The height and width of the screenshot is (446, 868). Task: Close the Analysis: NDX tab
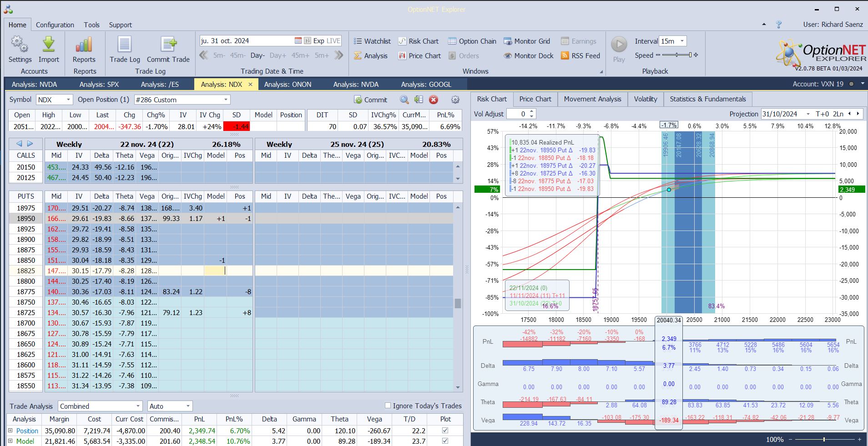pos(250,85)
